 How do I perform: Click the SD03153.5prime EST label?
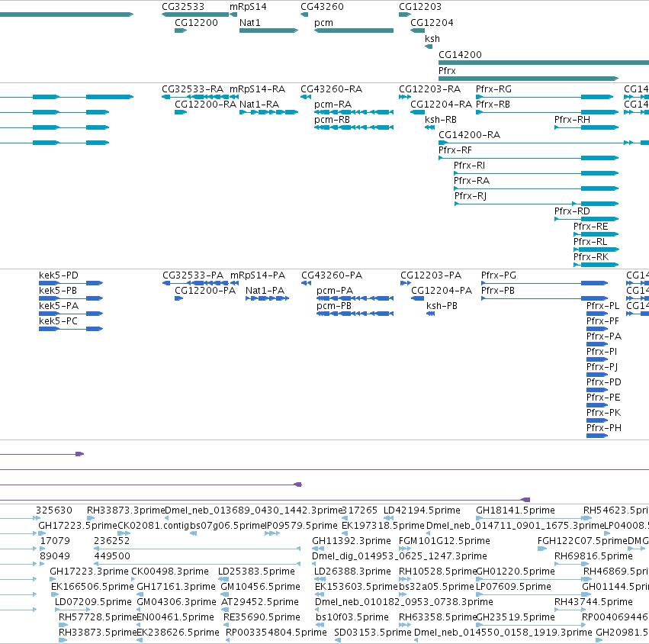[373, 633]
